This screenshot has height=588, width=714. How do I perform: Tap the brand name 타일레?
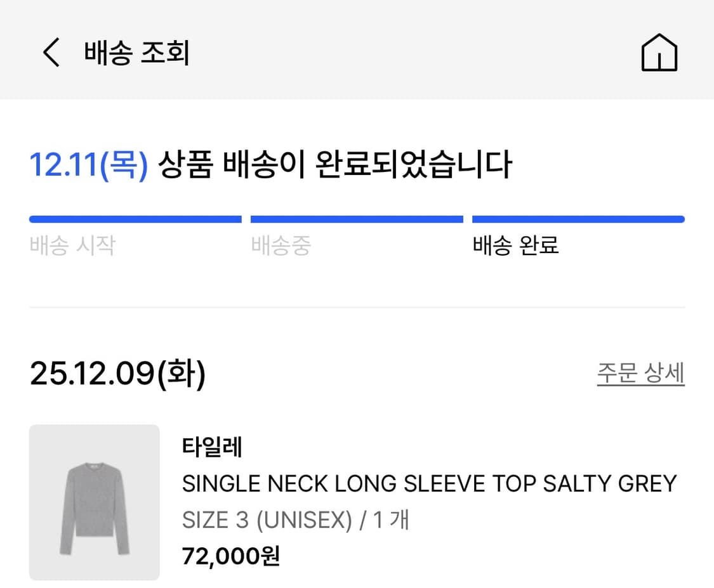click(212, 448)
